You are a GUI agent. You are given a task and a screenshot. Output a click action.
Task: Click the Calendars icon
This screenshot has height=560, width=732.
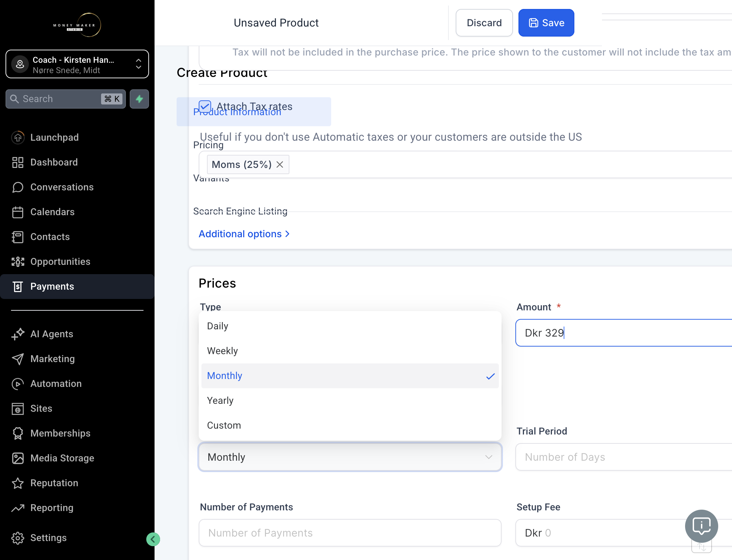coord(18,212)
